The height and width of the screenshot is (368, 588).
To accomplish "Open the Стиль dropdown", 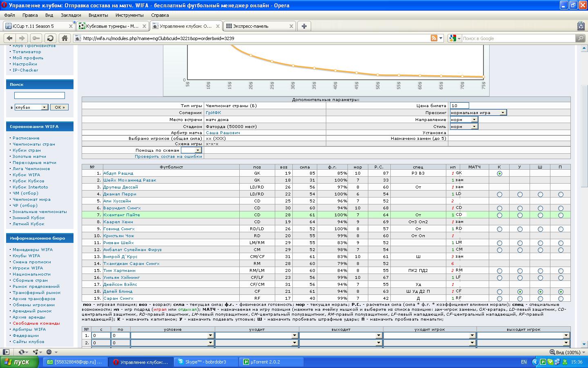I will click(x=463, y=126).
